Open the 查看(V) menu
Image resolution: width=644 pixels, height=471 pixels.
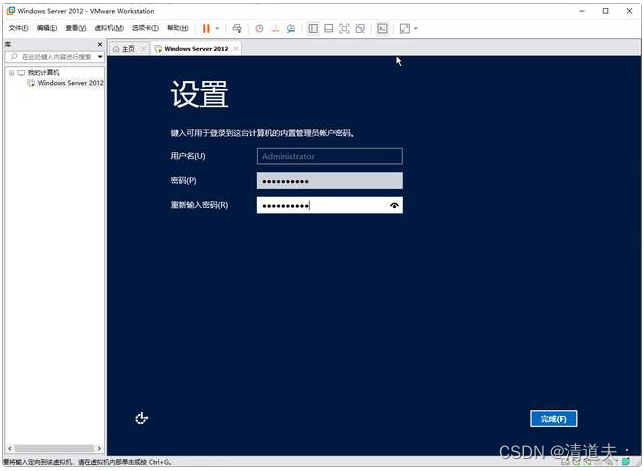pyautogui.click(x=76, y=28)
